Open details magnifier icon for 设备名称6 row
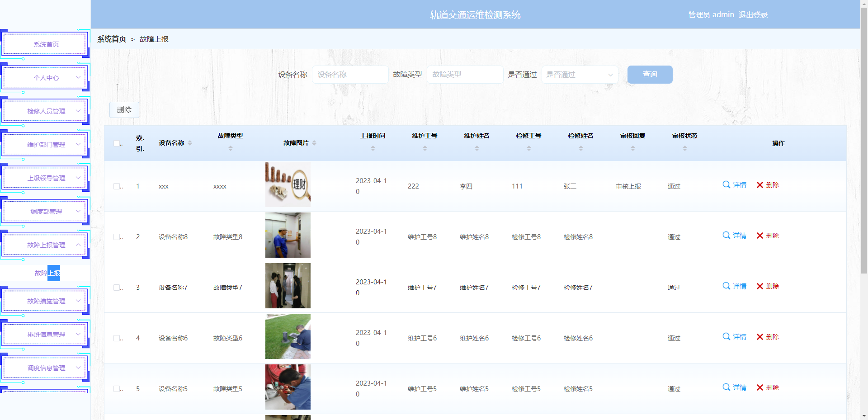This screenshot has width=868, height=420. click(726, 336)
